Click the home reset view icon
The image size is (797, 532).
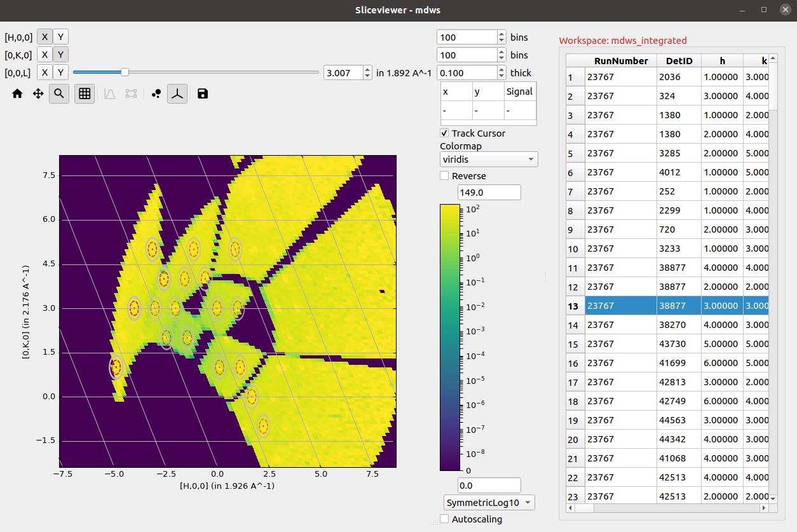[17, 94]
